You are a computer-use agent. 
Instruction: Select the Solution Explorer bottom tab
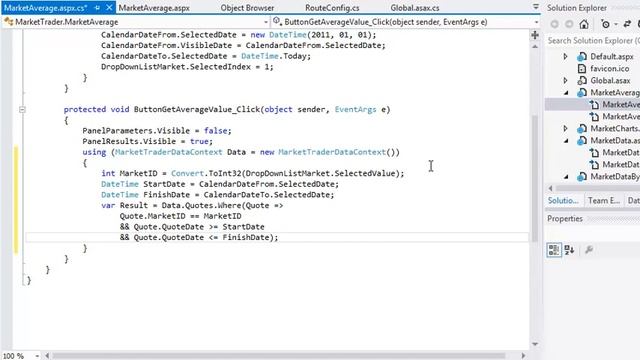[x=563, y=200]
